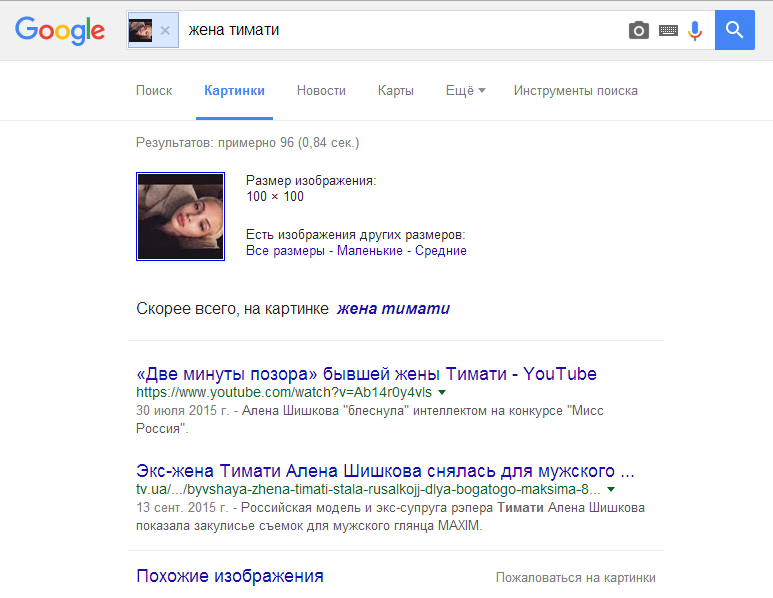
Task: Open the on-screen keyboard icon
Action: point(668,31)
